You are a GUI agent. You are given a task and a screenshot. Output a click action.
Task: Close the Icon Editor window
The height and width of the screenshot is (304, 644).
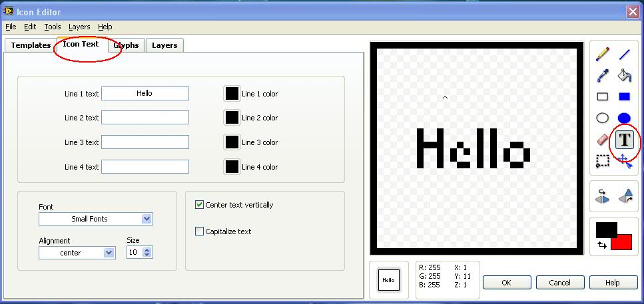pos(633,12)
